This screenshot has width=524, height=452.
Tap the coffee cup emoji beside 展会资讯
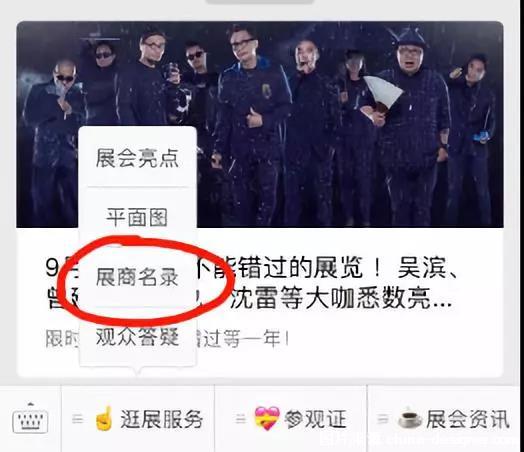coord(411,418)
